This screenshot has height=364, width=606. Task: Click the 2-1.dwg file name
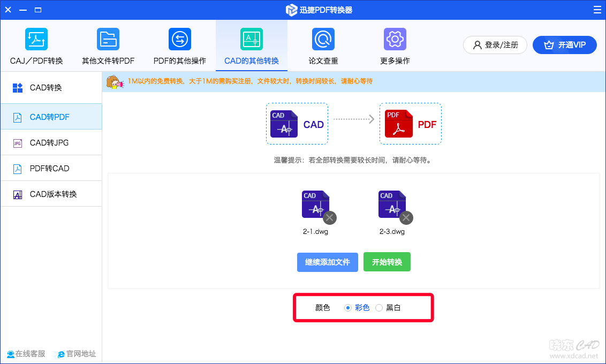click(x=315, y=231)
